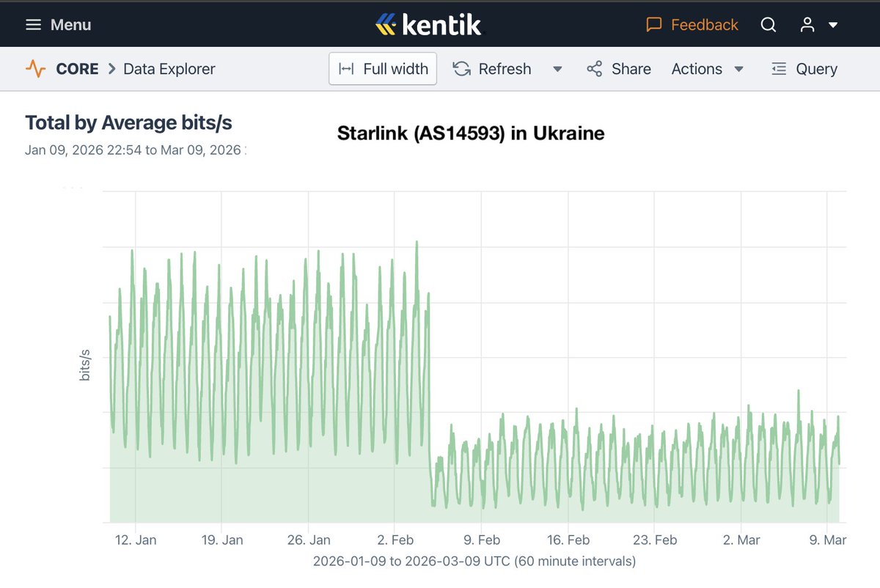This screenshot has height=588, width=880.
Task: Click the CORE breadcrumb link
Action: (x=77, y=68)
